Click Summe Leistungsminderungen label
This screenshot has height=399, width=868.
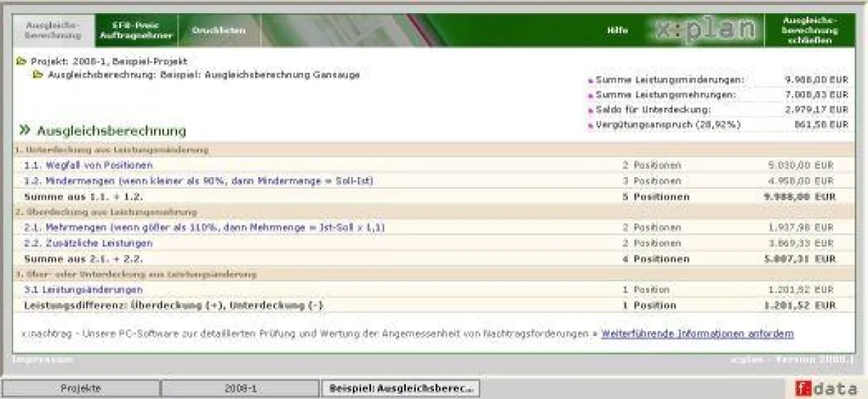670,80
